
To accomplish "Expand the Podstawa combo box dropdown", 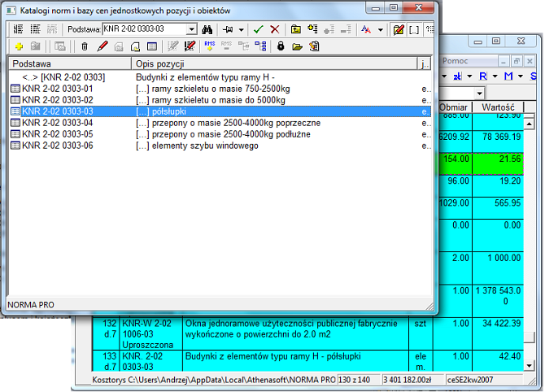I will click(x=192, y=29).
